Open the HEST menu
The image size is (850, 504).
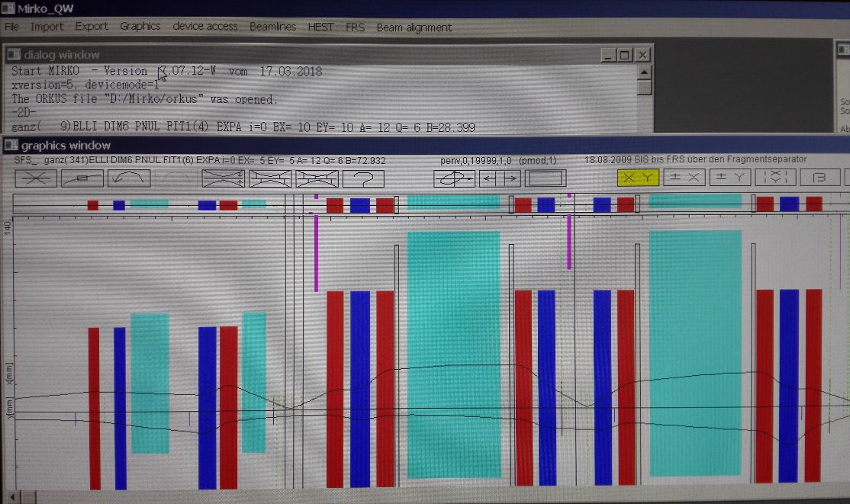320,27
